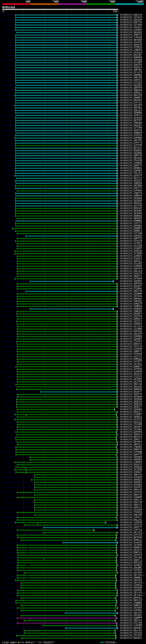Screen dimensions: 146x644
Task: Select the UniRef100_B6UAS3 label
Action: (x=131, y=638)
